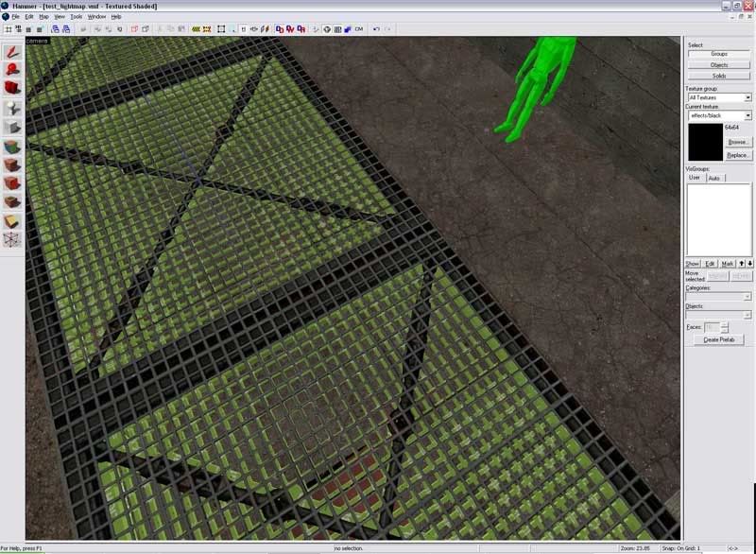Screen dimensions: 756x554
Task: Set selection mode to Solids
Action: tap(718, 75)
